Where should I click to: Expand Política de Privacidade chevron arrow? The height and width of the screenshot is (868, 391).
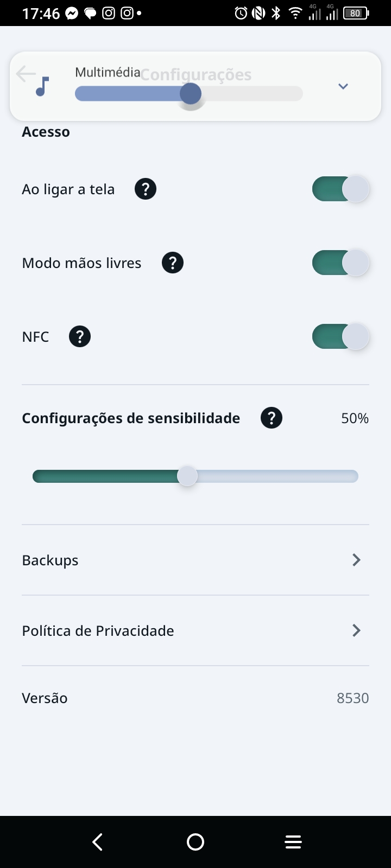[356, 630]
